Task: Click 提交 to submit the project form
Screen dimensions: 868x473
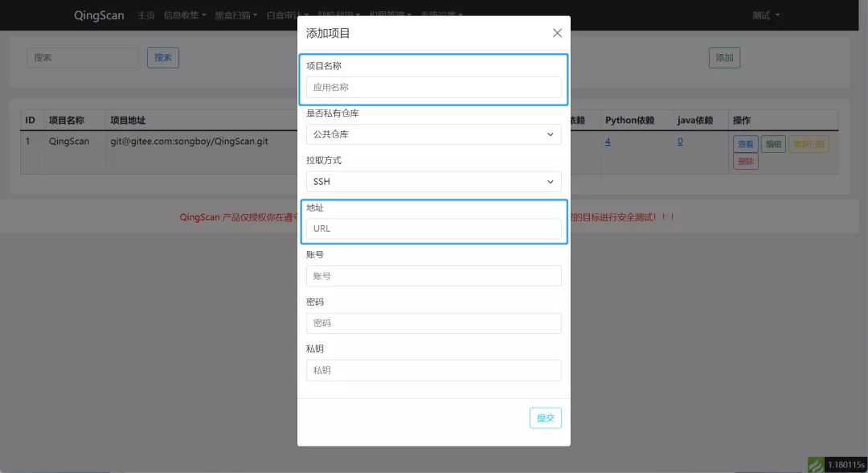Action: (x=545, y=417)
